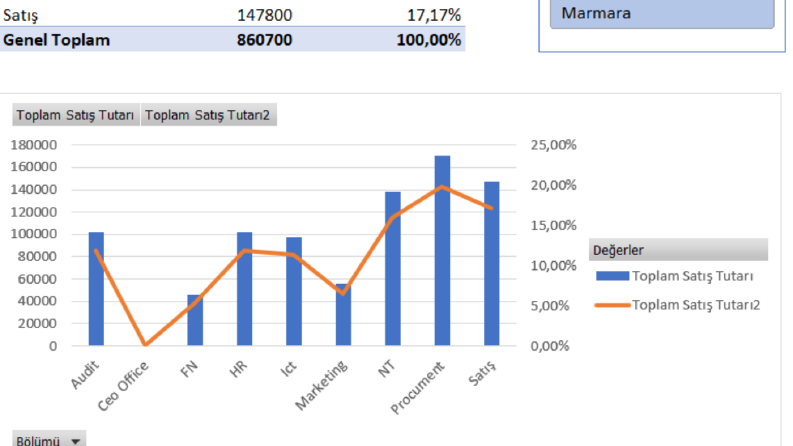The height and width of the screenshot is (446, 793).
Task: Click the Satış row label cell
Action: point(20,15)
